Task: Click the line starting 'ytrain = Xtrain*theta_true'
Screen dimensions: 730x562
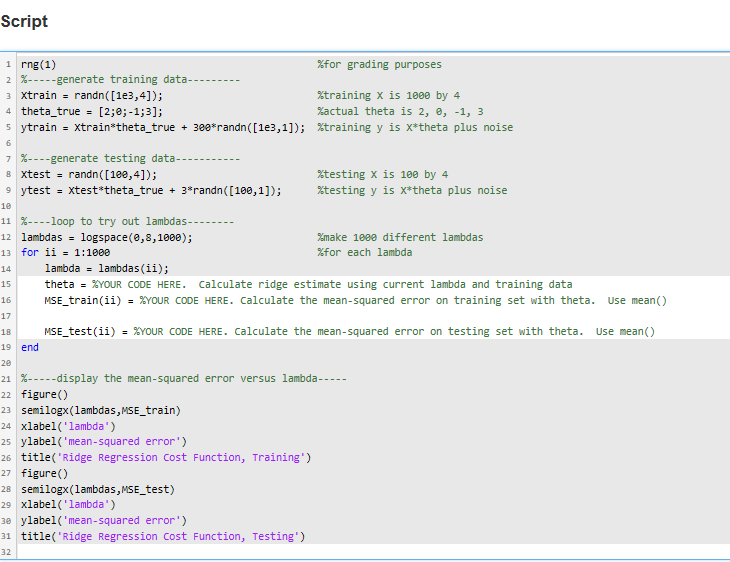Action: click(163, 128)
